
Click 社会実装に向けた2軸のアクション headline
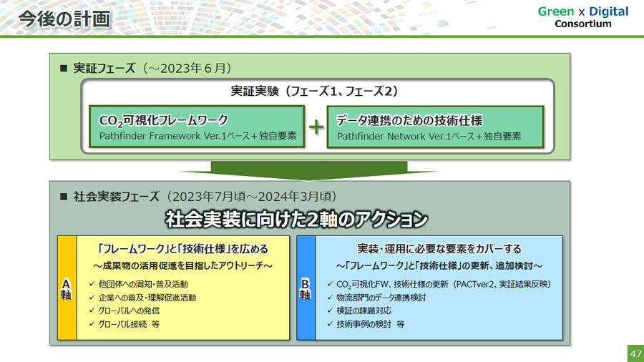[x=296, y=219]
